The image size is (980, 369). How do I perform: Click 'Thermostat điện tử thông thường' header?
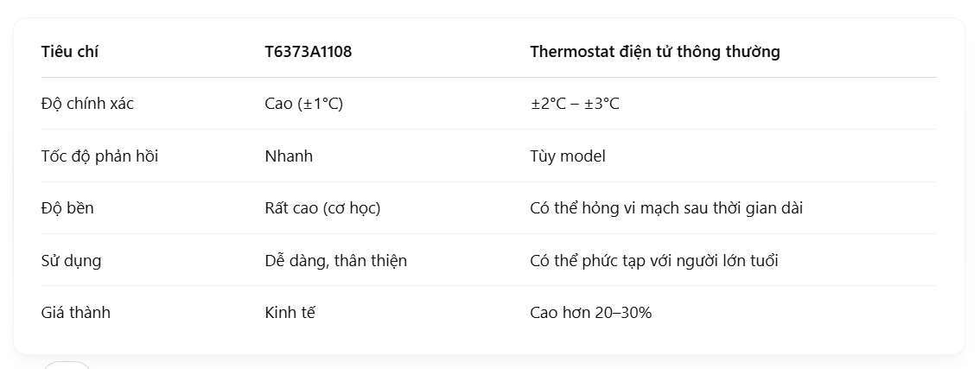coord(655,52)
